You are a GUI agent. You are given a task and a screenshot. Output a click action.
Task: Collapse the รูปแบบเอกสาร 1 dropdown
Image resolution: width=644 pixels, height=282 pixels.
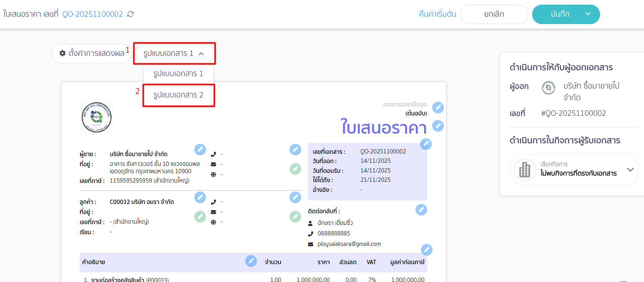coord(175,53)
